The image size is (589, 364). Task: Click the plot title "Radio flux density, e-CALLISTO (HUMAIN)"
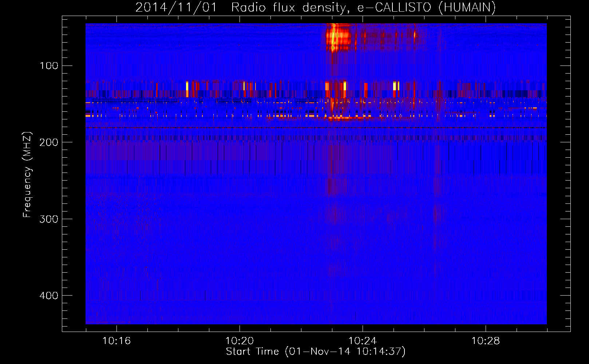pyautogui.click(x=363, y=8)
